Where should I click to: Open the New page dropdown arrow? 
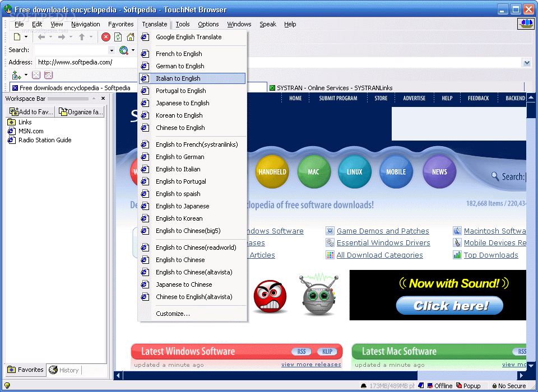(26, 37)
